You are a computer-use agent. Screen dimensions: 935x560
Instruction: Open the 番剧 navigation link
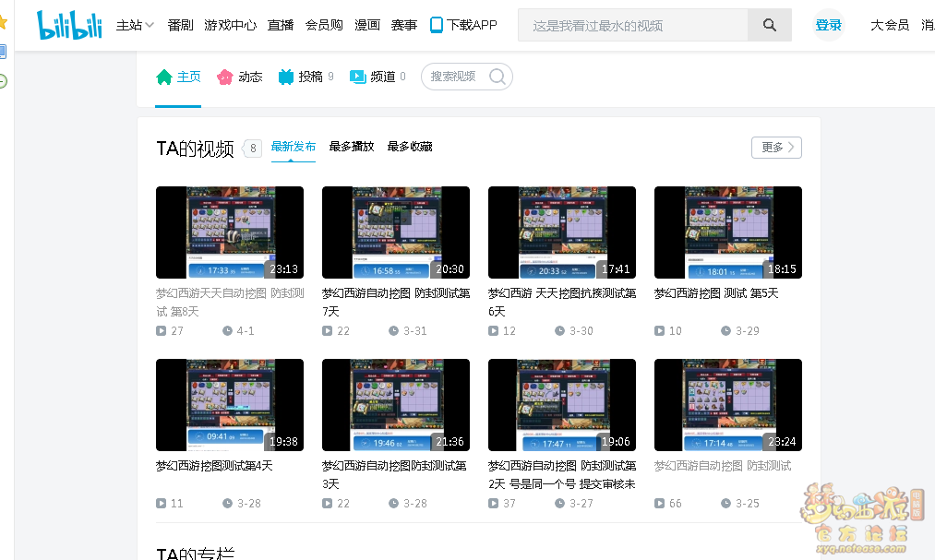coord(180,25)
